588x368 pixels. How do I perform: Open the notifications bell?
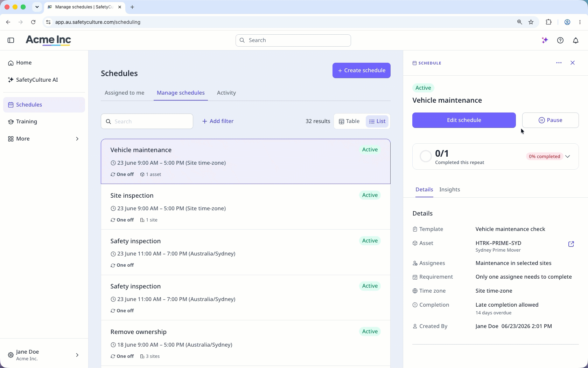pyautogui.click(x=576, y=40)
